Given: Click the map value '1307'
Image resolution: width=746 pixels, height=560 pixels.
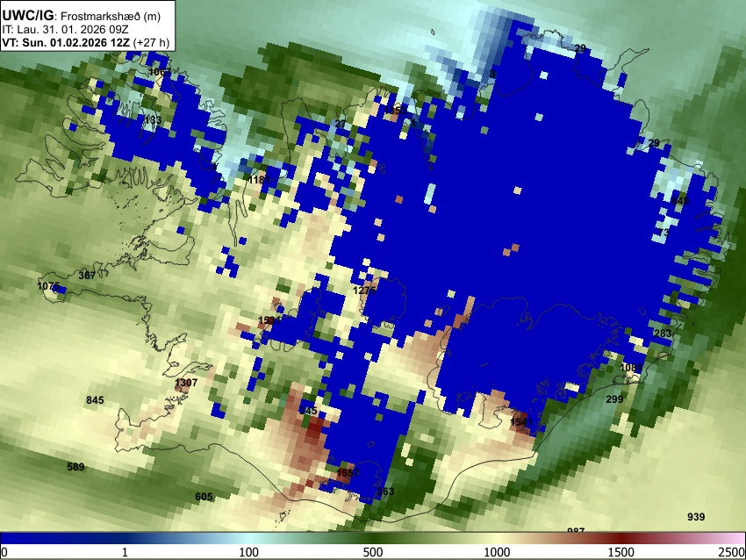Looking at the screenshot, I should [x=186, y=383].
